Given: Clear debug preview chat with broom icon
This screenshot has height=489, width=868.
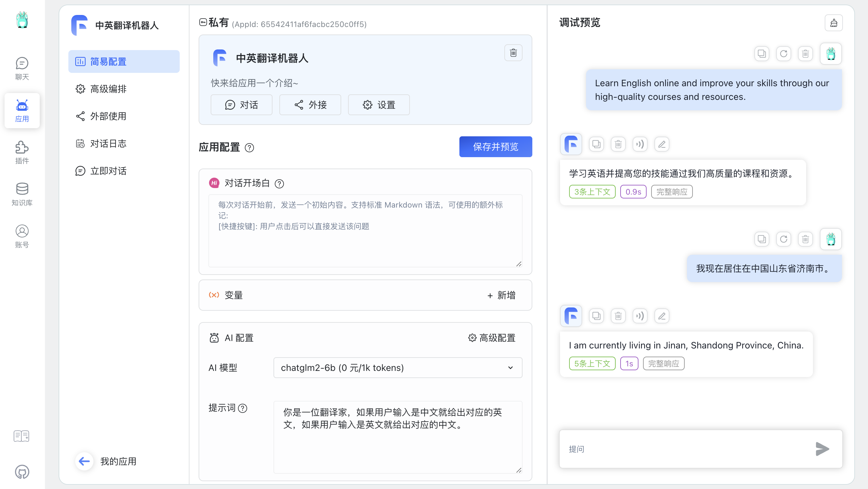Looking at the screenshot, I should click(833, 23).
